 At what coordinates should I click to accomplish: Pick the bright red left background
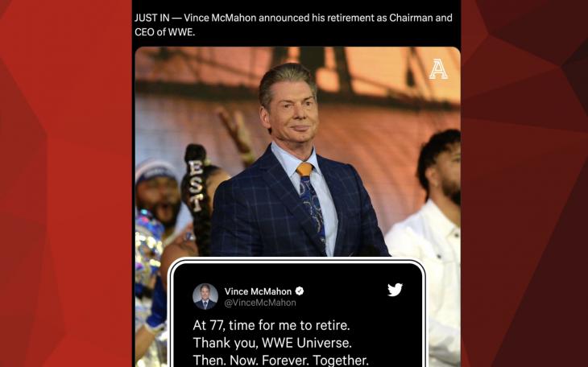point(65,183)
